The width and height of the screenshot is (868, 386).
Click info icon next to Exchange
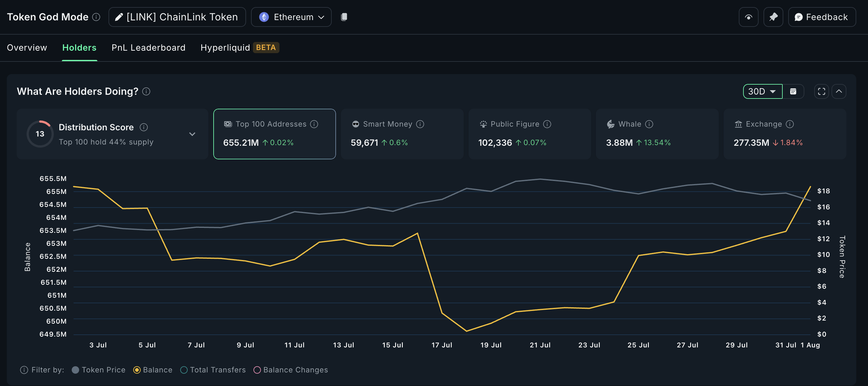coord(790,124)
